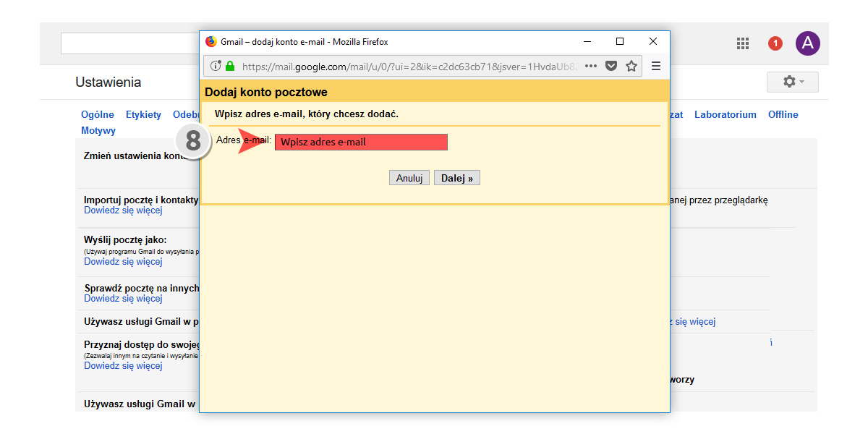868x434 pixels.
Task: Switch to the Ogólne settings tab
Action: (98, 115)
